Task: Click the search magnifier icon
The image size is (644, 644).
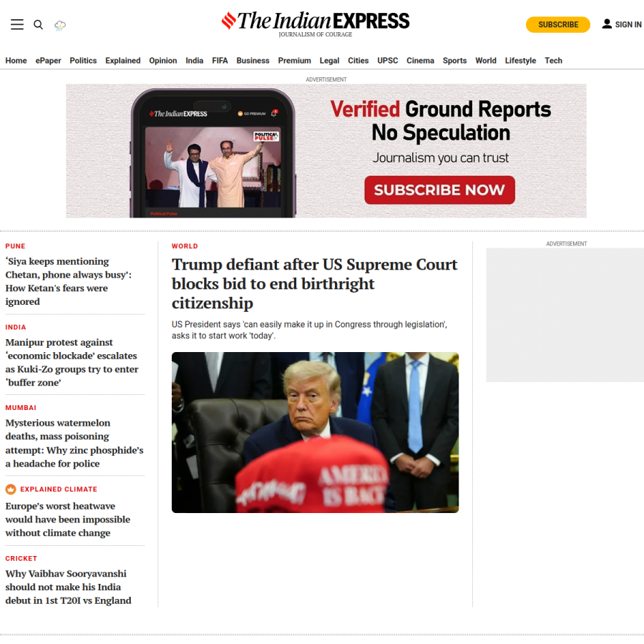Action: (38, 24)
